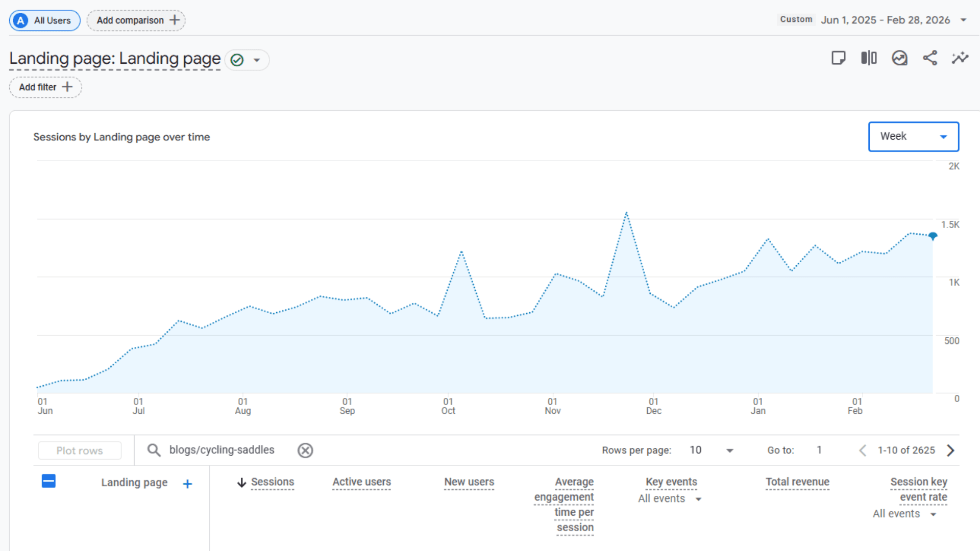Open Analytics Intelligence with the sparkle trend icon
The height and width of the screenshot is (551, 980).
pos(960,58)
